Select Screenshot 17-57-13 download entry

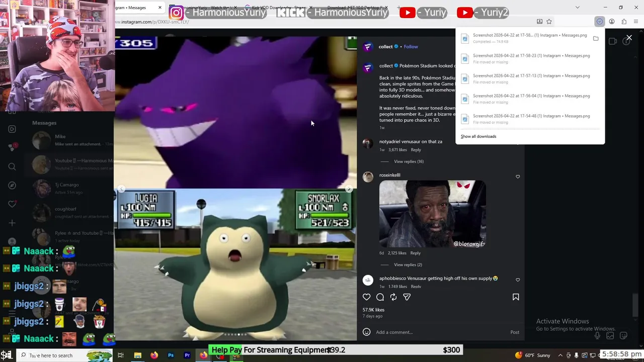click(x=530, y=78)
